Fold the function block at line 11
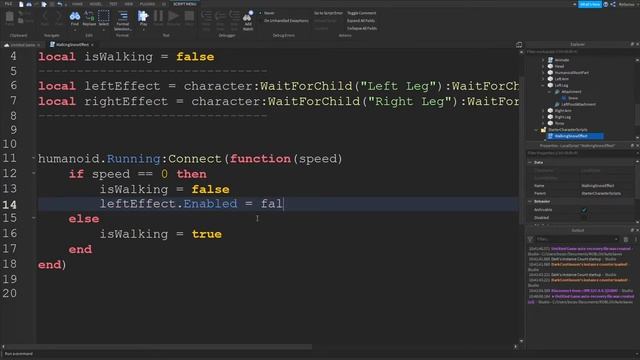The width and height of the screenshot is (640, 360). click(33, 158)
